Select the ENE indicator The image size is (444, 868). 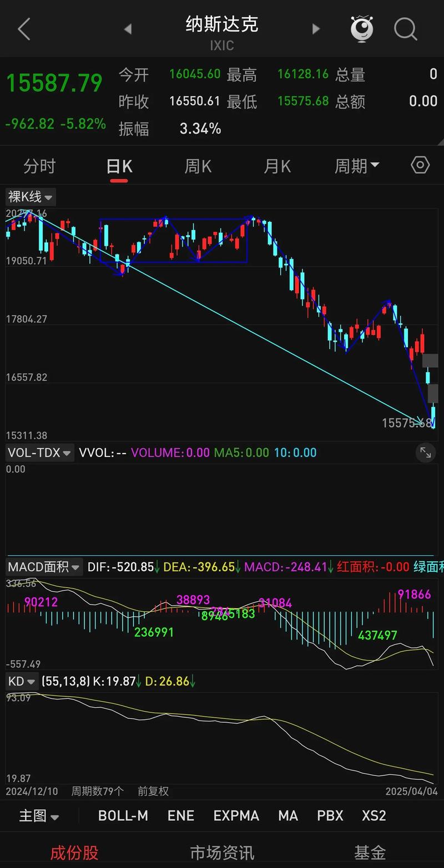(181, 816)
